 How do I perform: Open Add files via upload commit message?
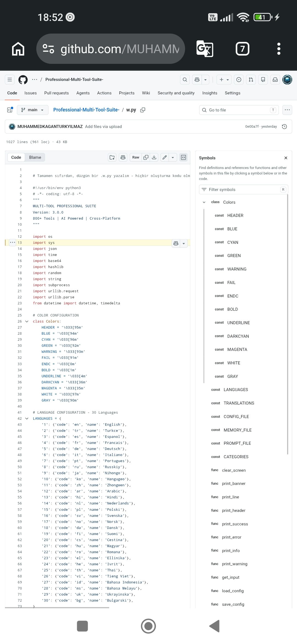pos(103,127)
